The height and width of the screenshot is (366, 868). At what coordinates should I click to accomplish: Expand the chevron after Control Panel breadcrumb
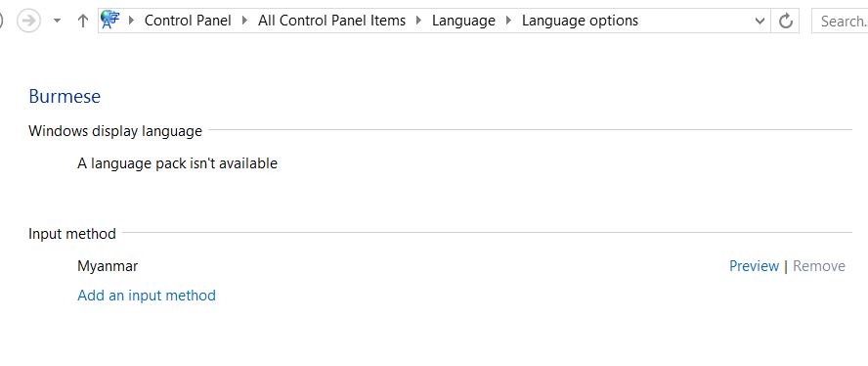[x=244, y=22]
